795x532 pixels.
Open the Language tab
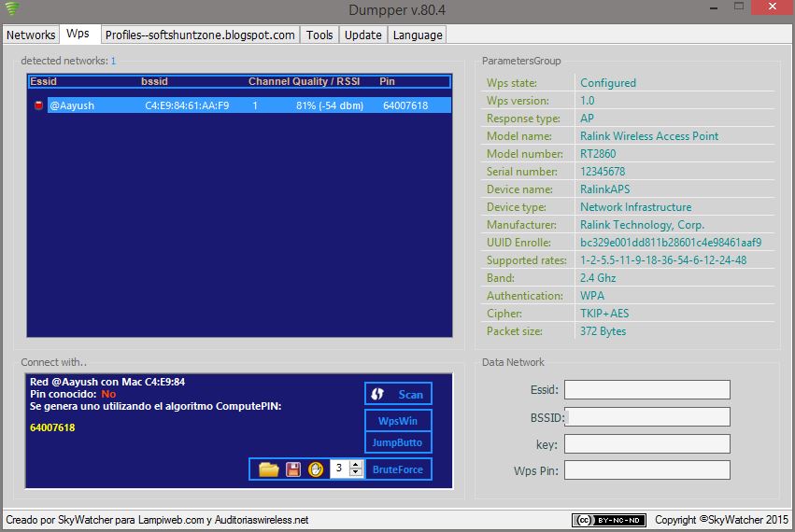click(x=418, y=35)
